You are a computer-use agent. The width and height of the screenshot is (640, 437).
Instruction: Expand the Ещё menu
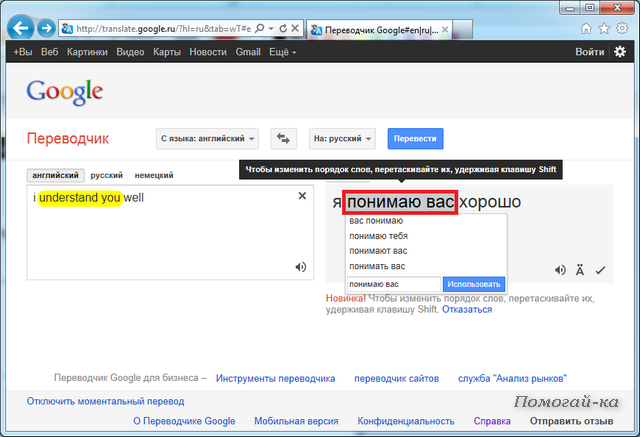[x=282, y=52]
